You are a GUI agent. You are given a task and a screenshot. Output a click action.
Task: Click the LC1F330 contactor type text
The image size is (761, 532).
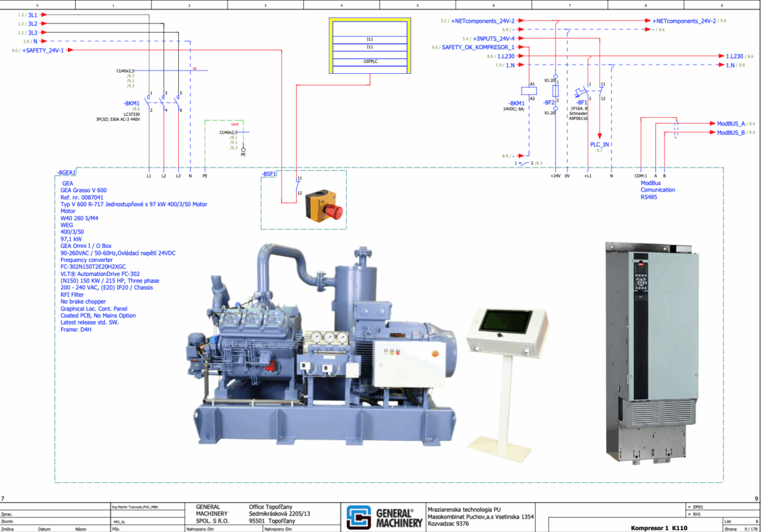(x=132, y=114)
